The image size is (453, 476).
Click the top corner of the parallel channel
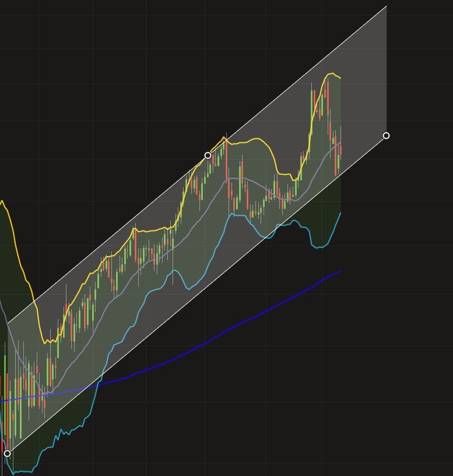387,6
